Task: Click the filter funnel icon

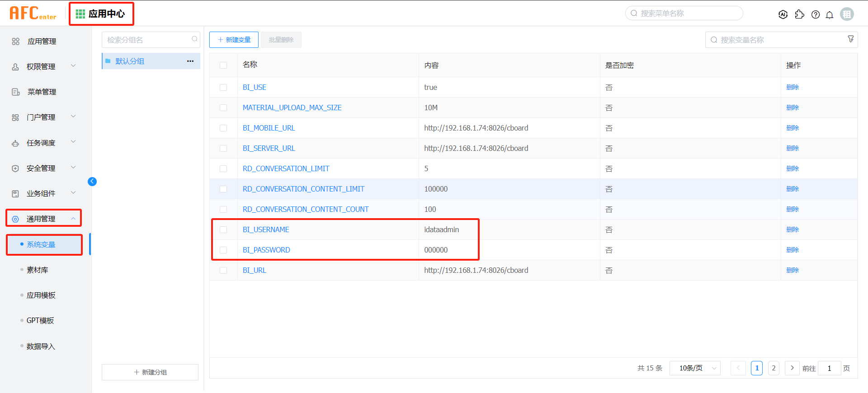Action: click(850, 39)
